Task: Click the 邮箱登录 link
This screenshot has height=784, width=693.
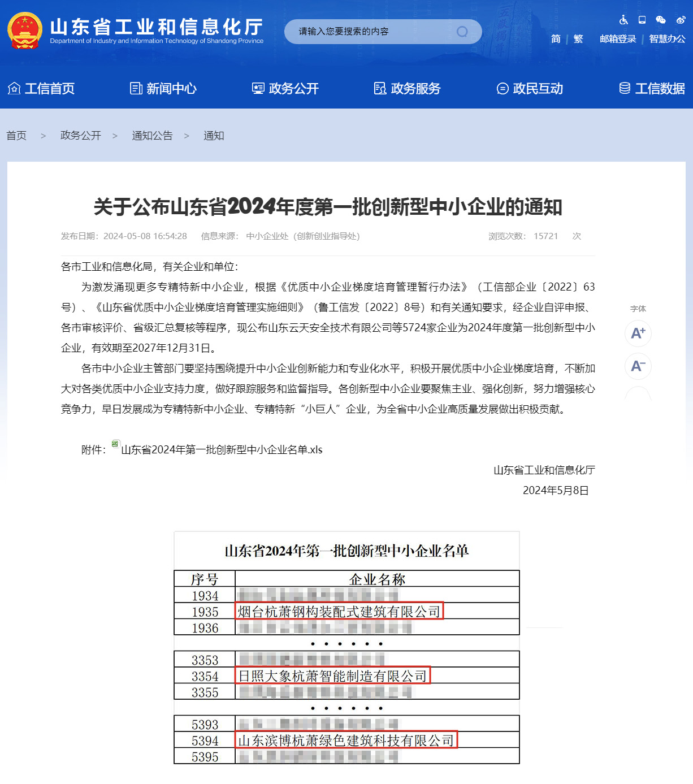Action: tap(618, 39)
